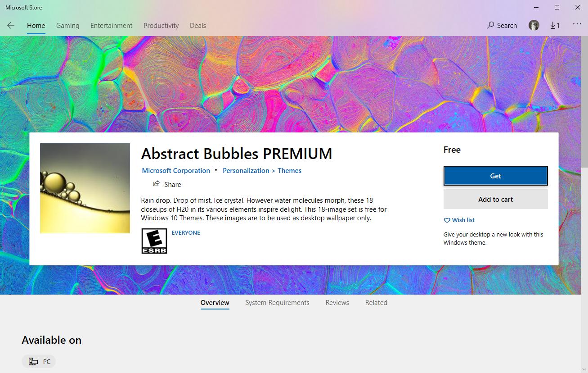Open the Reviews section tab
Screen dimensions: 588x373
click(x=337, y=303)
